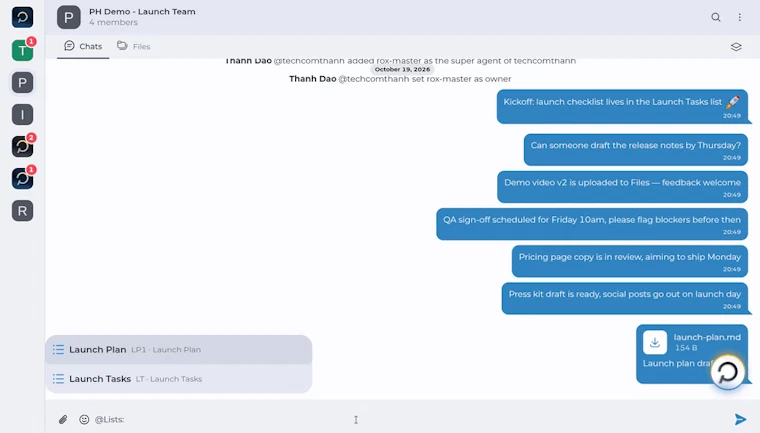Switch to the Files tab
Image resolution: width=760 pixels, height=433 pixels.
tap(134, 47)
